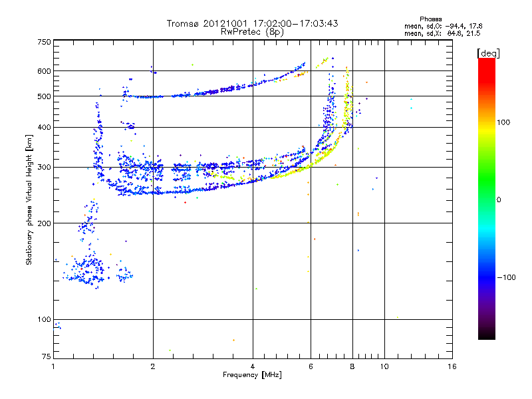Viewport: 532px width, 399px height.
Task: Click the y-axis '300' tick label
Action: point(44,168)
